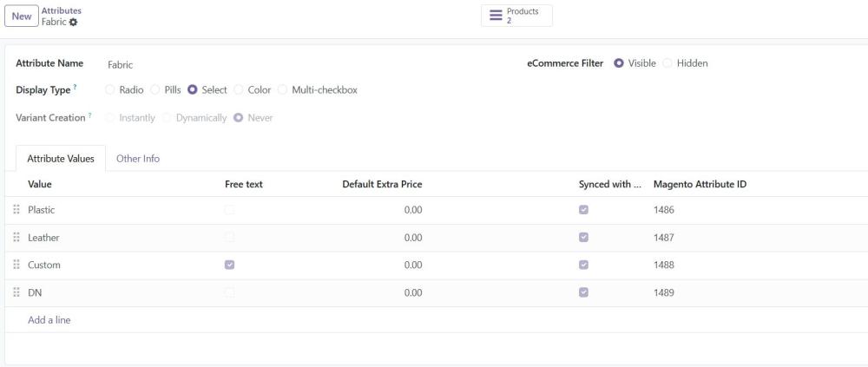Screen dimensions: 868x367
Task: Toggle Synced checkbox for Plastic row
Action: [x=583, y=210]
